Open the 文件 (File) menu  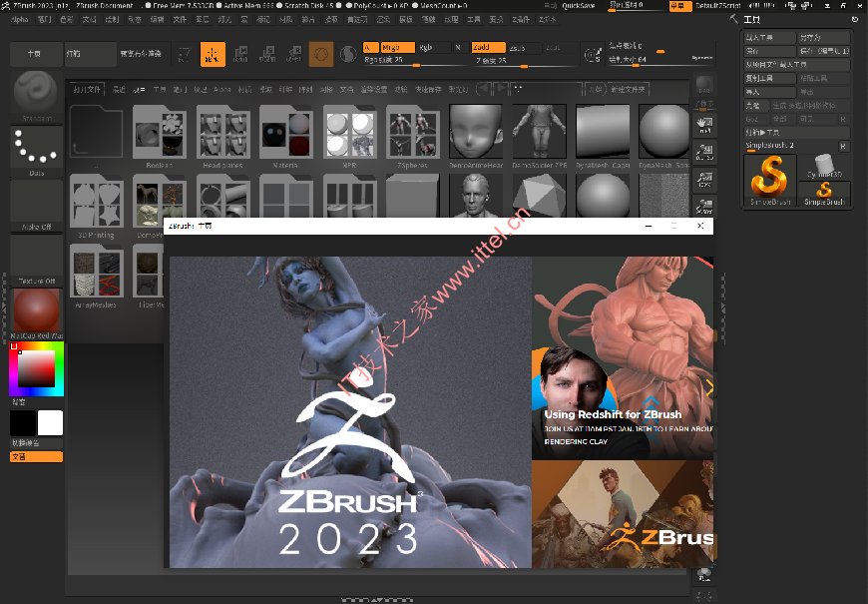tap(180, 19)
